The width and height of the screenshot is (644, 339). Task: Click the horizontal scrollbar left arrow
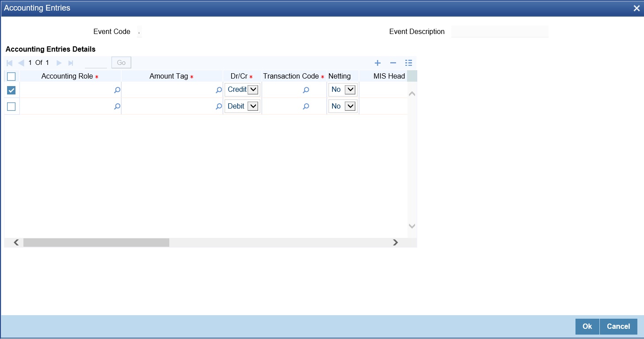[x=16, y=242]
